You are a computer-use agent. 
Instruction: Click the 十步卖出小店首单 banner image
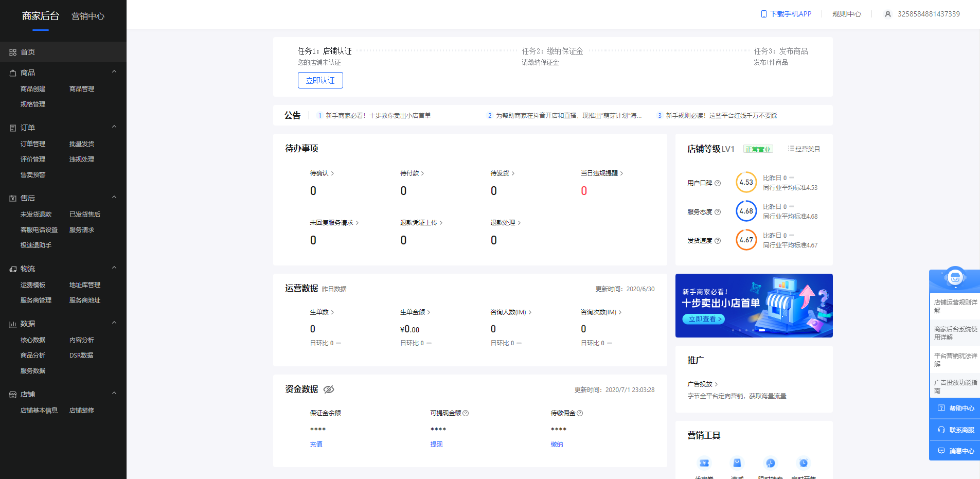coord(754,306)
